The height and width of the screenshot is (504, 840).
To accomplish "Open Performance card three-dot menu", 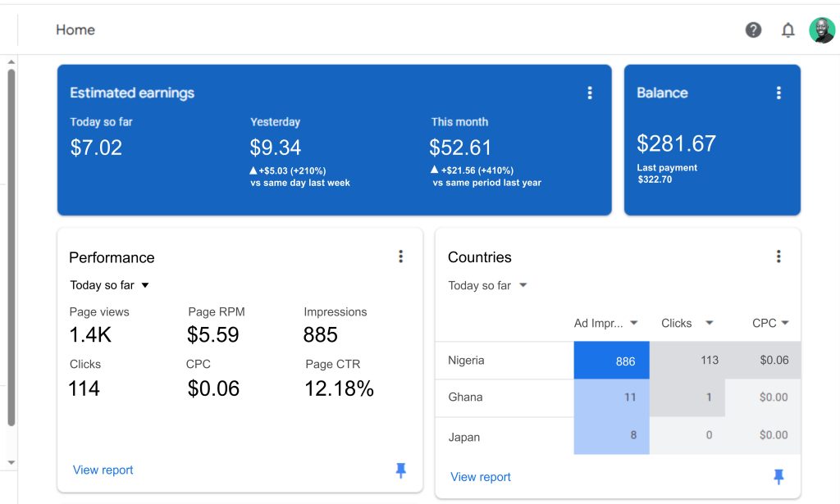I will (400, 257).
